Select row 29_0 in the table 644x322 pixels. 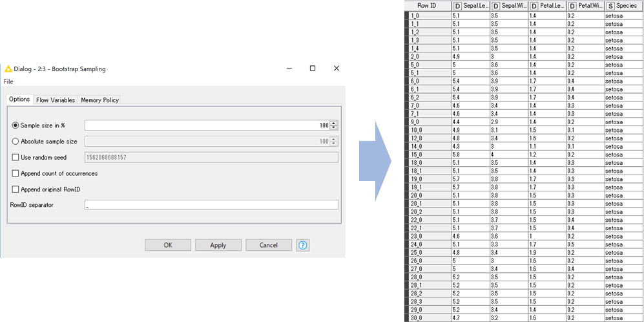tap(524, 310)
